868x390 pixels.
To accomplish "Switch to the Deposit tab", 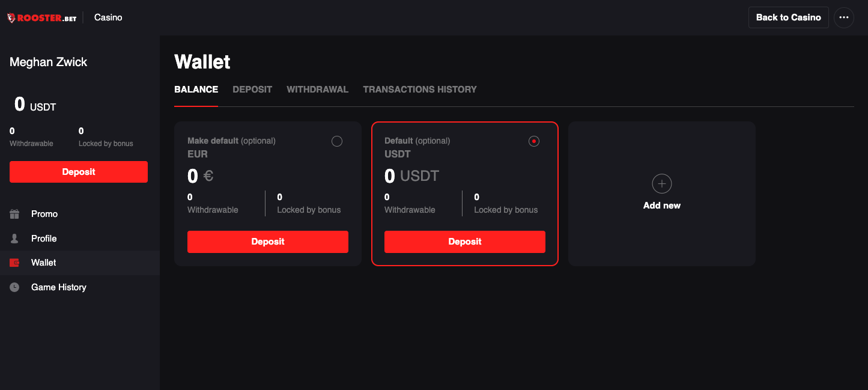I will click(252, 90).
